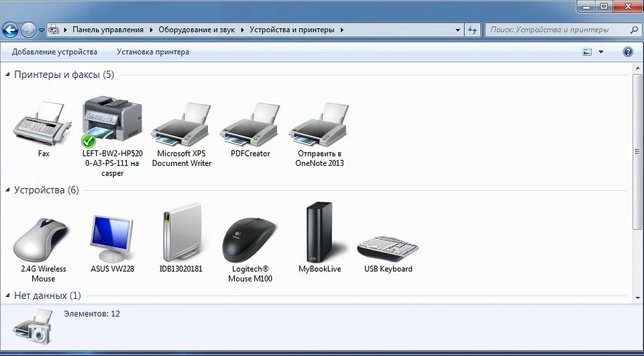The height and width of the screenshot is (356, 644).
Task: Open the help question mark button
Action: (x=628, y=52)
